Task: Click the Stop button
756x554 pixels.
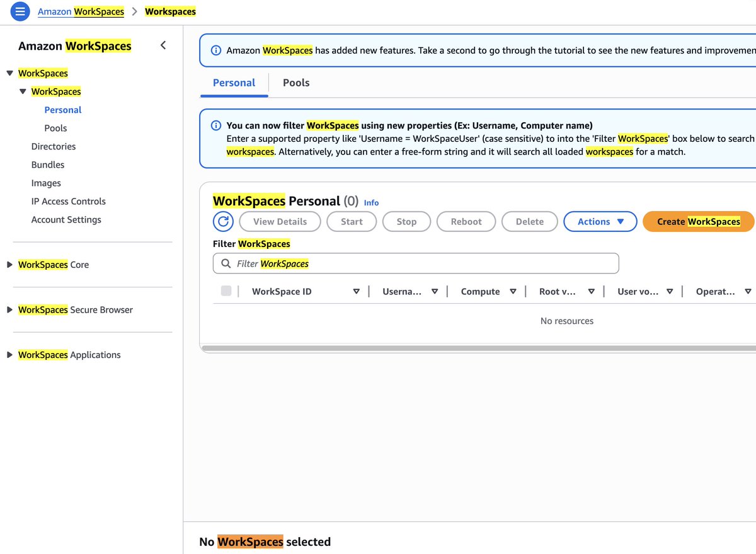Action: 406,221
